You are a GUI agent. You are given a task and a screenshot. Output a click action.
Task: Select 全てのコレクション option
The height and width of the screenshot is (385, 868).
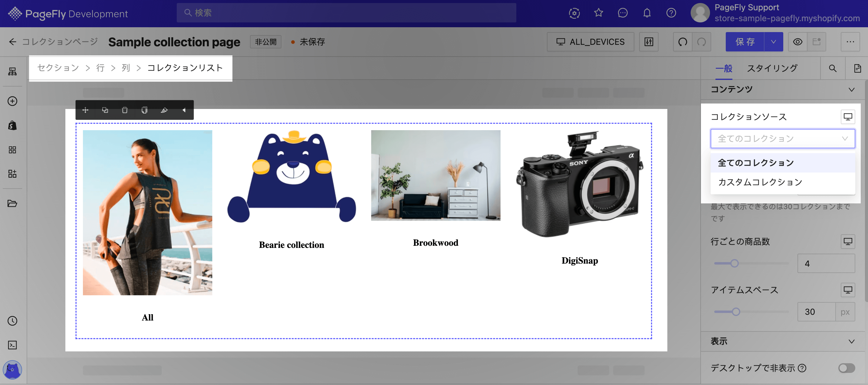783,163
